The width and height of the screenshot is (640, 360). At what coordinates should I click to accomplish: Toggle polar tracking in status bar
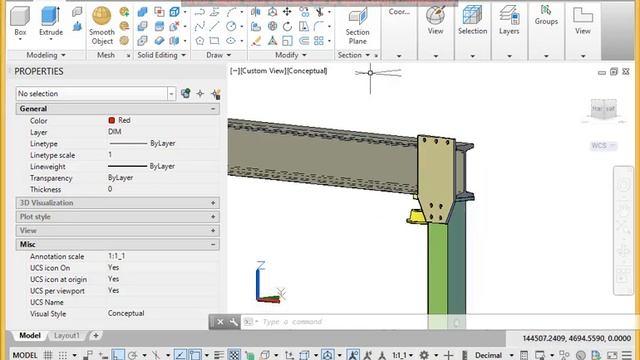click(133, 355)
